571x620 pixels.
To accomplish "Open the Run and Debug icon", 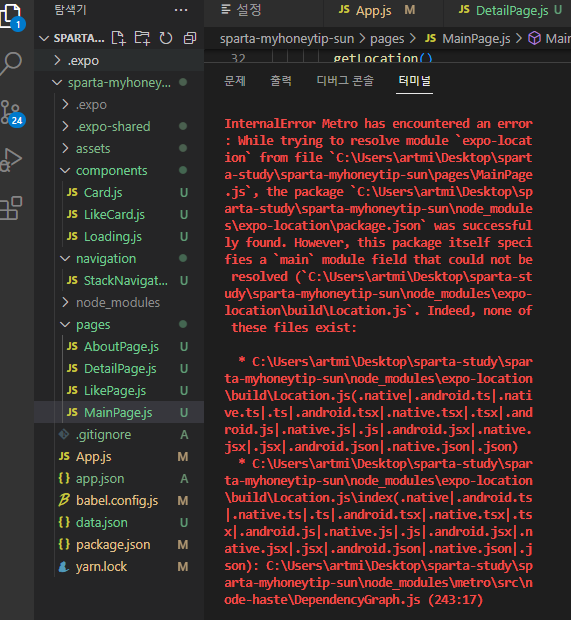I will click(11, 160).
